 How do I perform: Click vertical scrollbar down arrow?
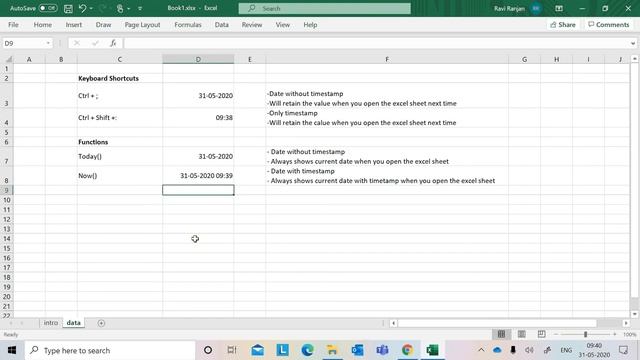635,314
